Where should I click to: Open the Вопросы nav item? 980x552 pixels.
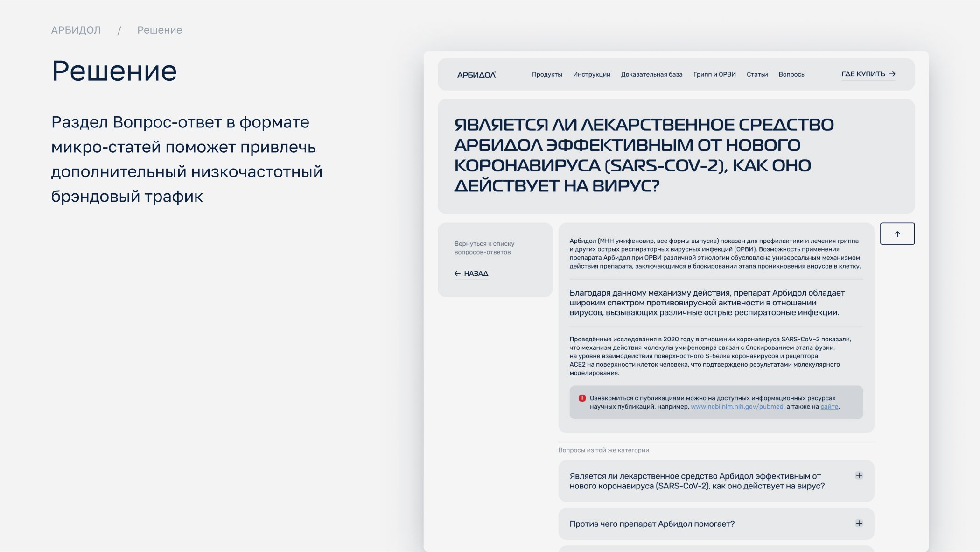792,75
